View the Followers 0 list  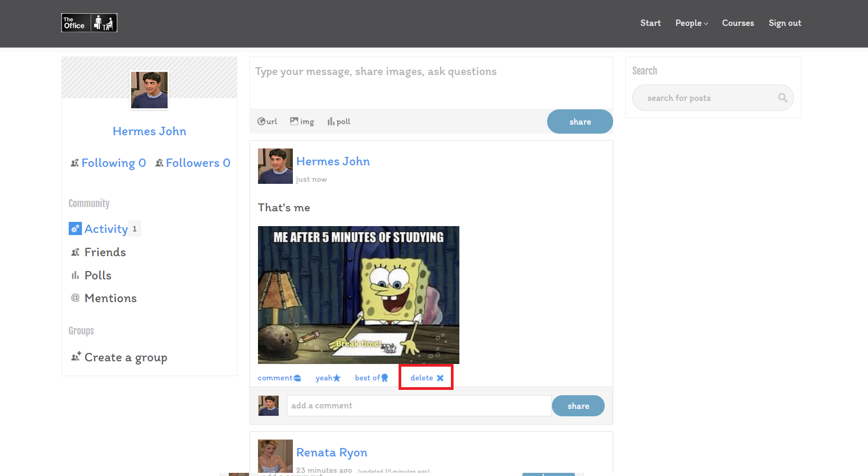coord(198,163)
